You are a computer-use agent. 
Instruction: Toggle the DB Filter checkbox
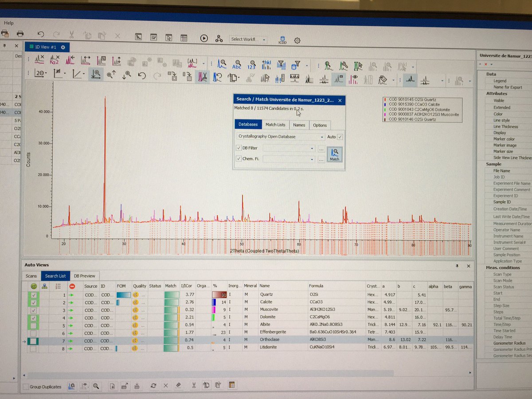point(239,148)
